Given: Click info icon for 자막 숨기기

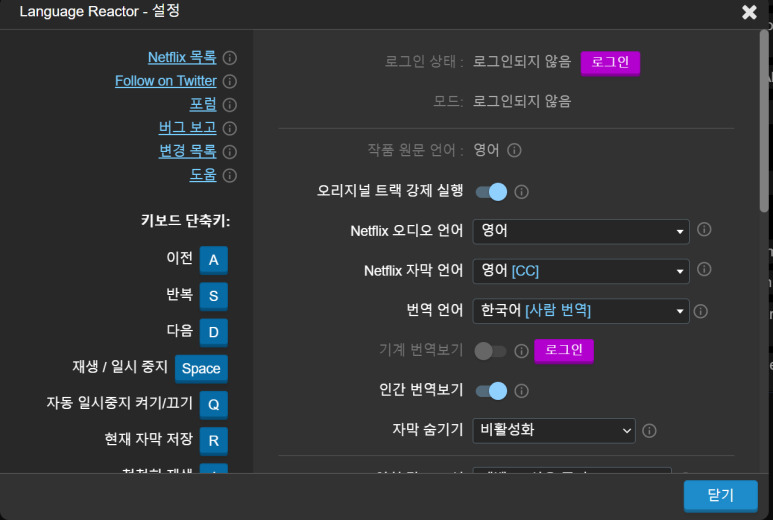Looking at the screenshot, I should 649,431.
